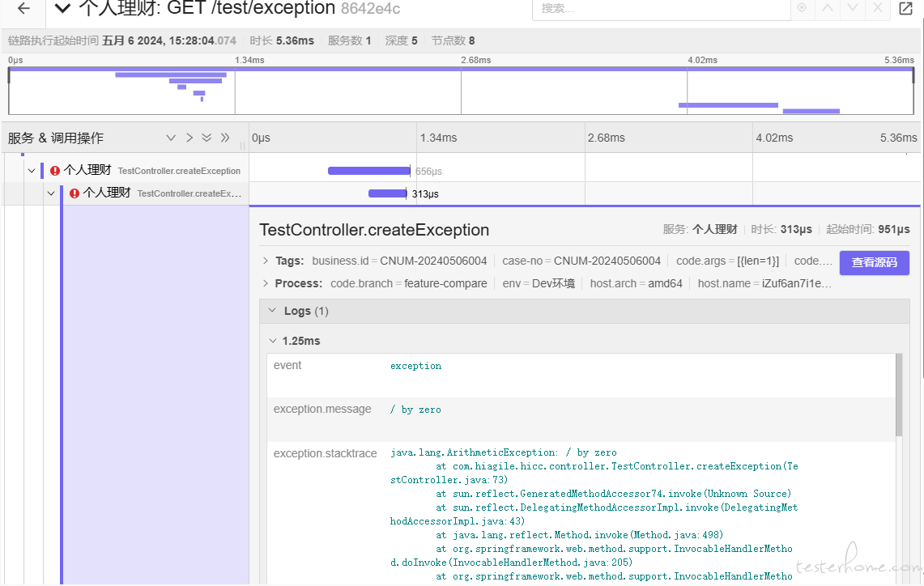Collapse the Logs (1) section
Viewport: 924px width, 586px height.
[272, 310]
